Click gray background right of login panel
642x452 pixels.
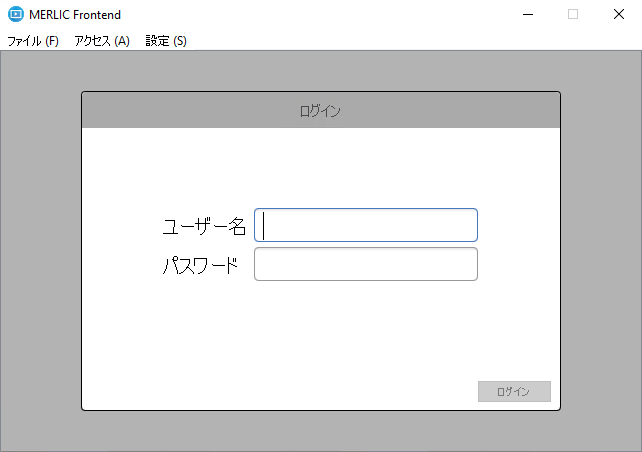point(600,250)
